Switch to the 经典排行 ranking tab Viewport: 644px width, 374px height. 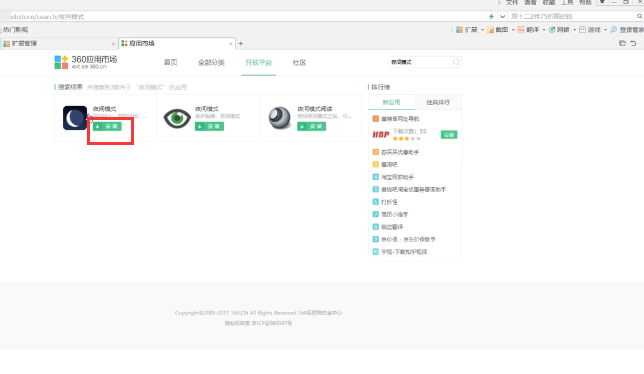pos(438,102)
